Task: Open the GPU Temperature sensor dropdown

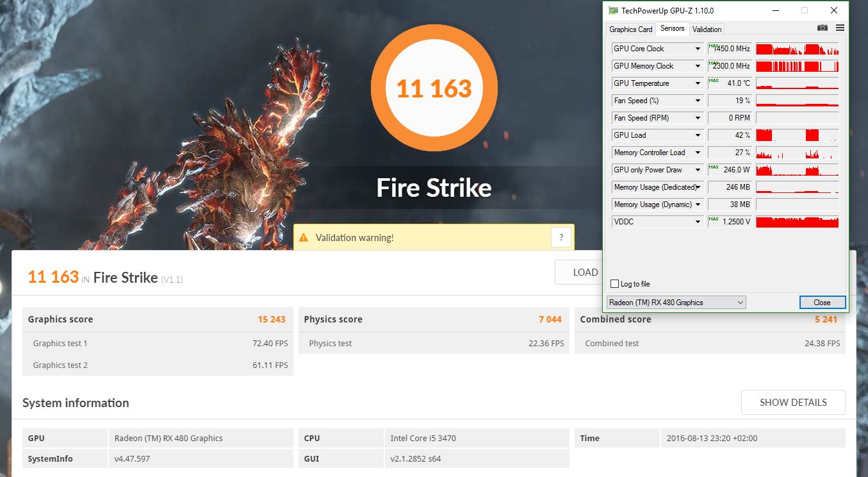Action: (698, 83)
